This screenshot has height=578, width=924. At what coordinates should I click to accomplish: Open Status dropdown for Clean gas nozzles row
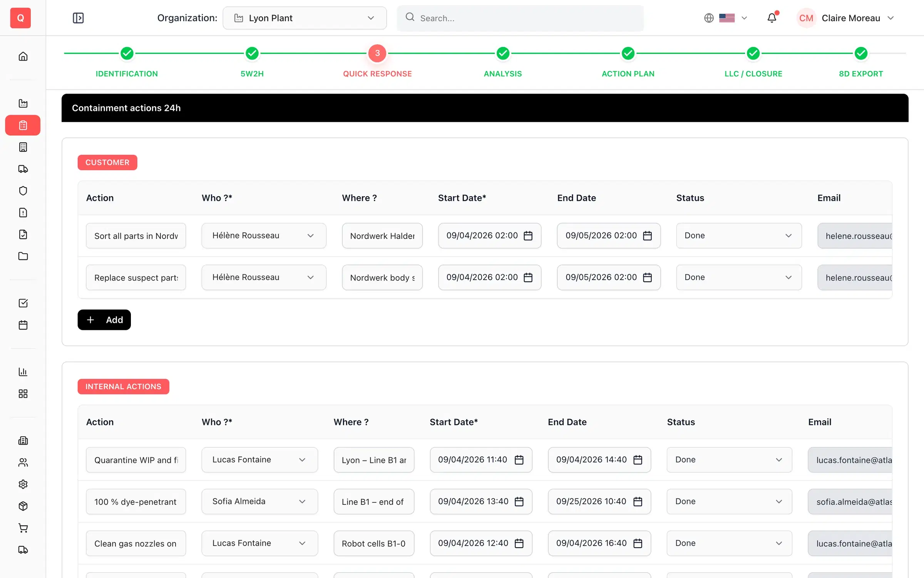coord(729,543)
